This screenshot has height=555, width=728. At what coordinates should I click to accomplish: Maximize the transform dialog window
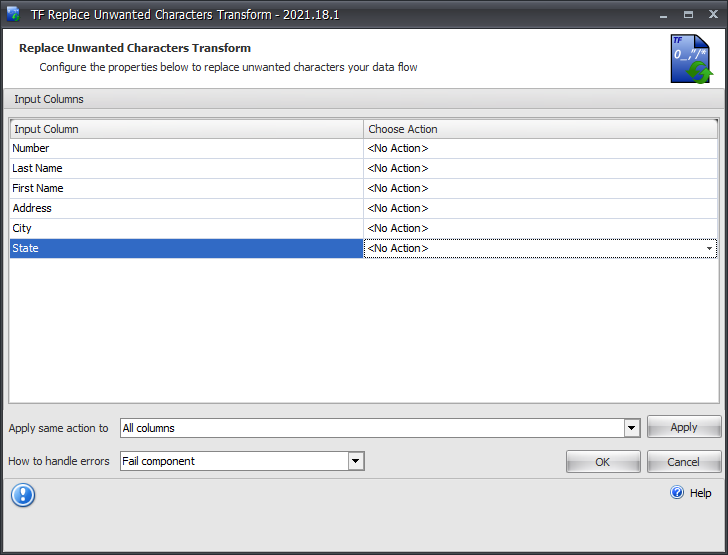[x=689, y=14]
